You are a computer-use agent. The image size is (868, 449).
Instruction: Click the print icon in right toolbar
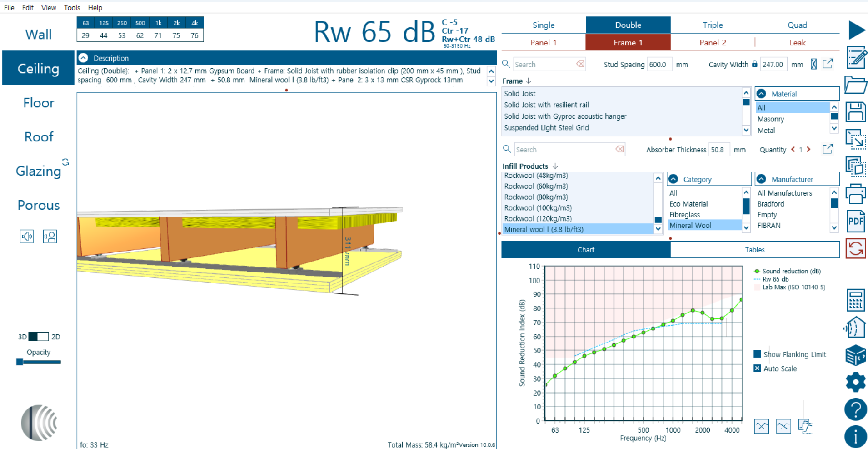tap(856, 194)
